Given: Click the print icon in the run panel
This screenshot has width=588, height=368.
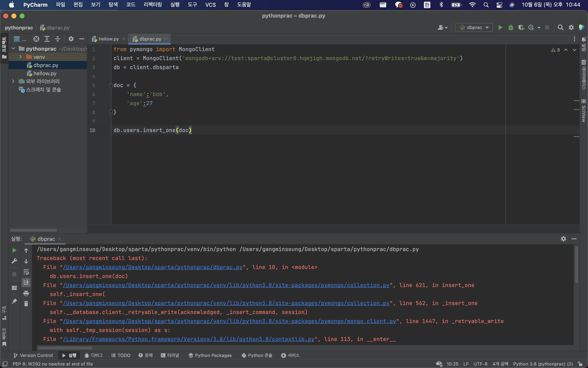Looking at the screenshot, I should pyautogui.click(x=26, y=293).
